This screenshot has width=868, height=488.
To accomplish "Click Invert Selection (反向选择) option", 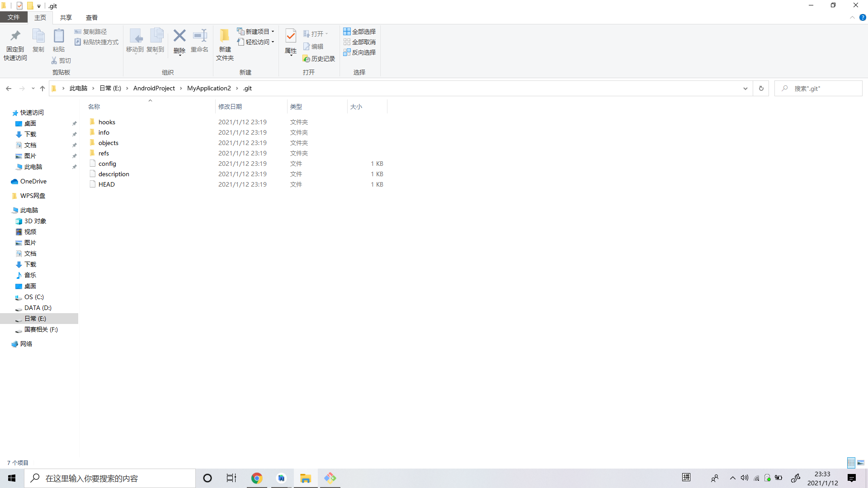I will point(359,52).
